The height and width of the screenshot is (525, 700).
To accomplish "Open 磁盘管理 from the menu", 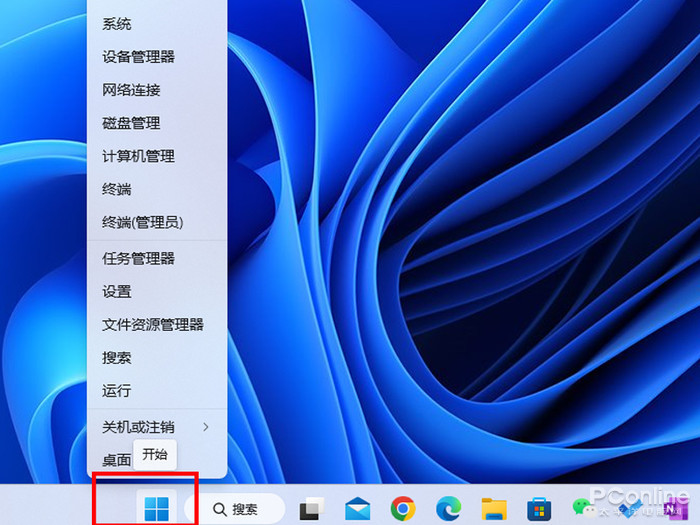I will [157, 123].
